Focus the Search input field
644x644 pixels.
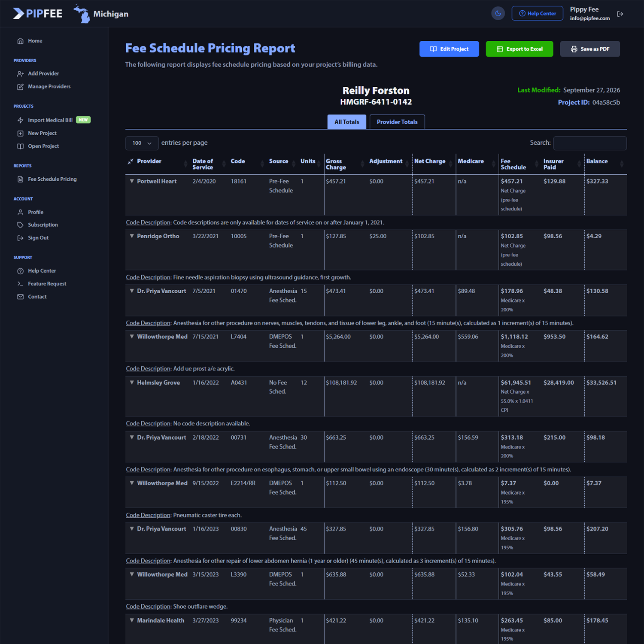tap(590, 143)
